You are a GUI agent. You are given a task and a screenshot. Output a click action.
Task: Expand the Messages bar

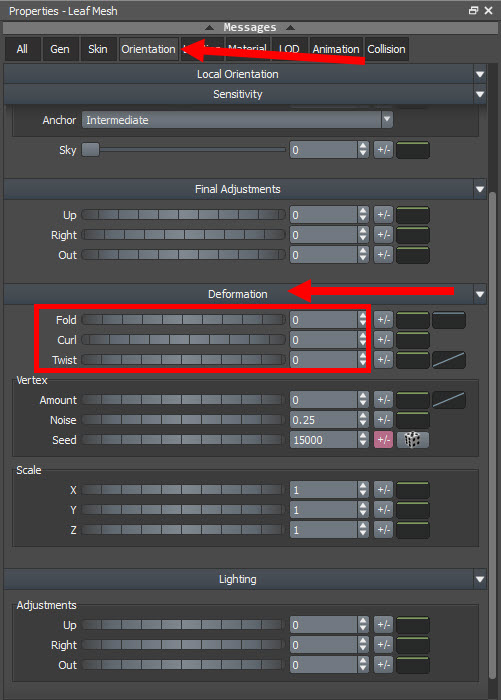(x=250, y=28)
